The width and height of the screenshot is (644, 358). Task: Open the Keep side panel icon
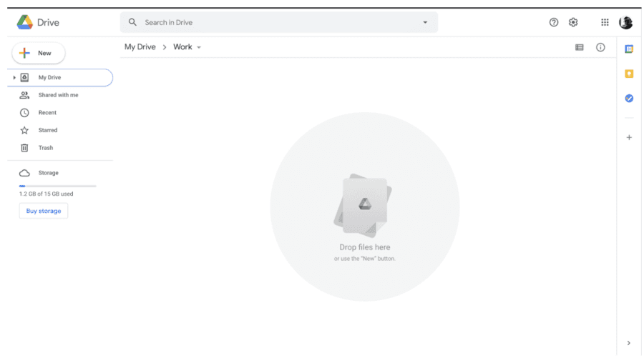point(629,74)
